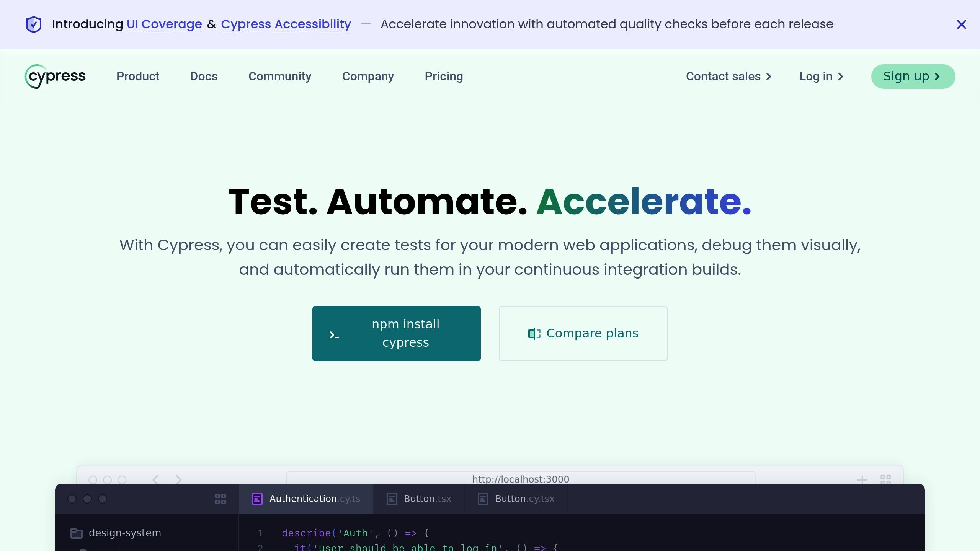Click the chevron inside the Sign up button

click(937, 77)
